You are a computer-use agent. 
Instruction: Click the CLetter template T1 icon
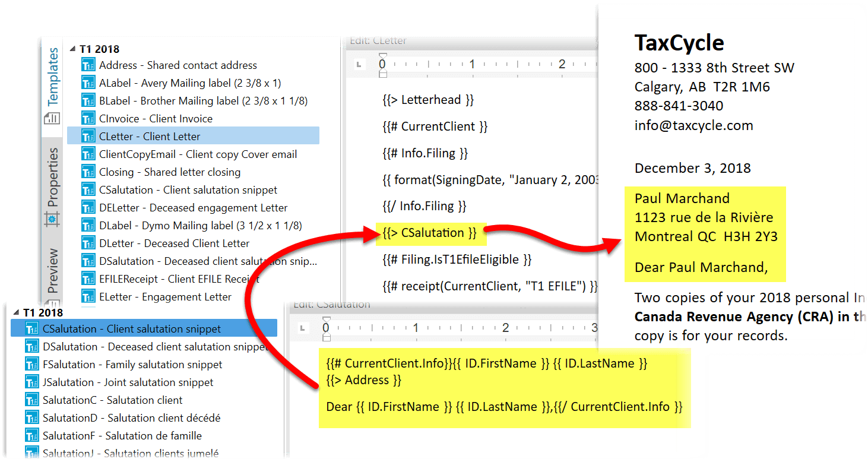(x=88, y=137)
